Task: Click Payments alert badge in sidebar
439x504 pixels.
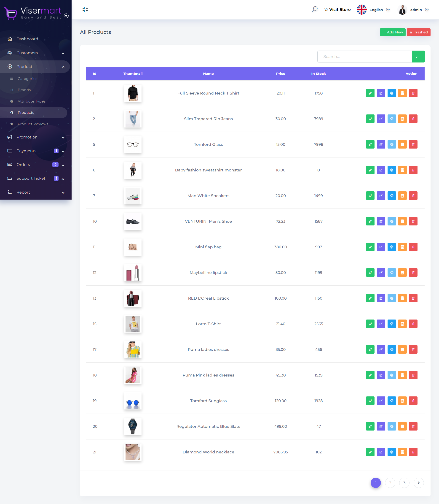Action: (x=56, y=151)
